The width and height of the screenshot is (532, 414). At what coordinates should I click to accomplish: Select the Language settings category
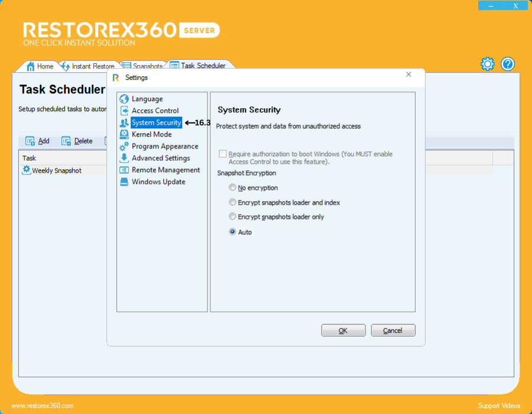click(x=147, y=99)
